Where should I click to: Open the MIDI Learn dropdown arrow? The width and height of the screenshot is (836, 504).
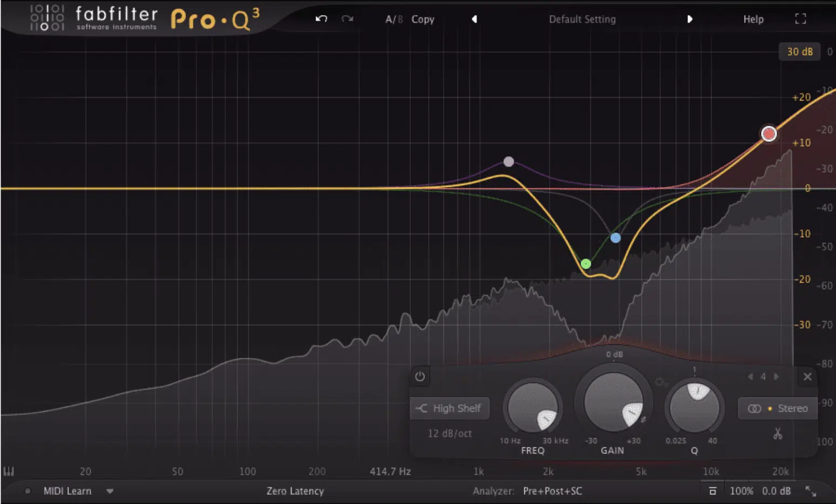coord(110,491)
